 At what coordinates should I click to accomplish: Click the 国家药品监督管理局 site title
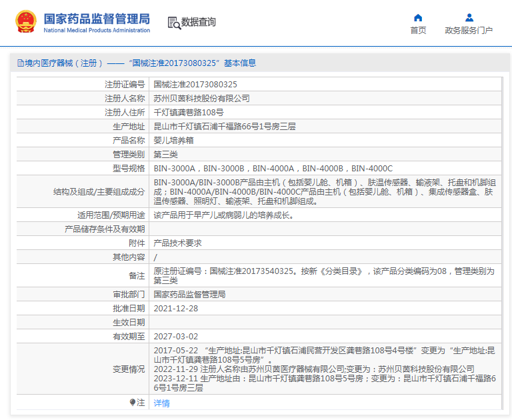(x=97, y=19)
